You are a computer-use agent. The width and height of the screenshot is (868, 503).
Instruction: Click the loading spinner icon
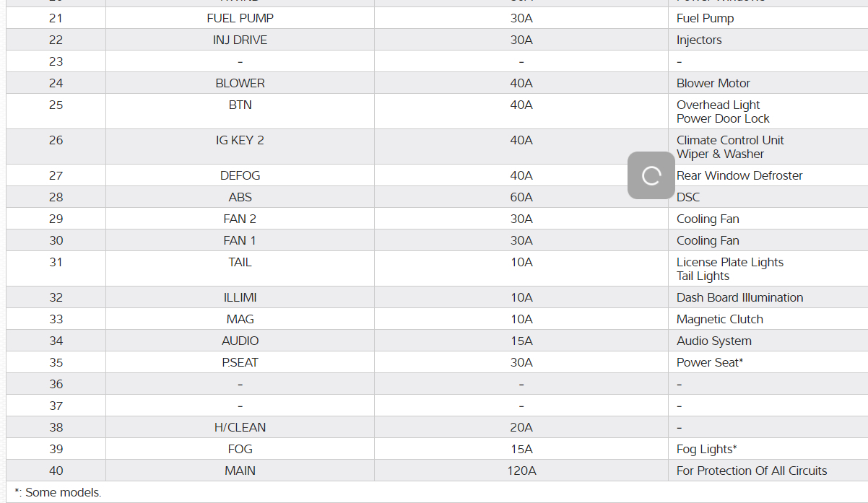pos(651,175)
